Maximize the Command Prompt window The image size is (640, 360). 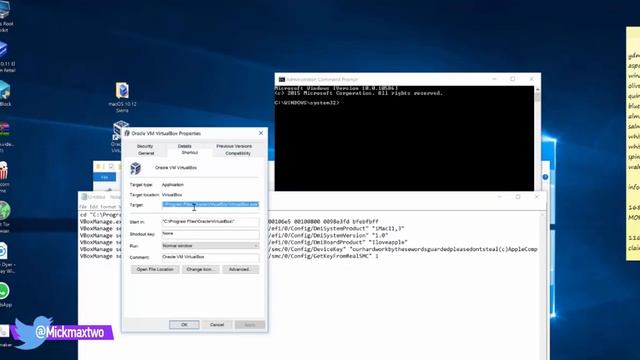tap(513, 79)
